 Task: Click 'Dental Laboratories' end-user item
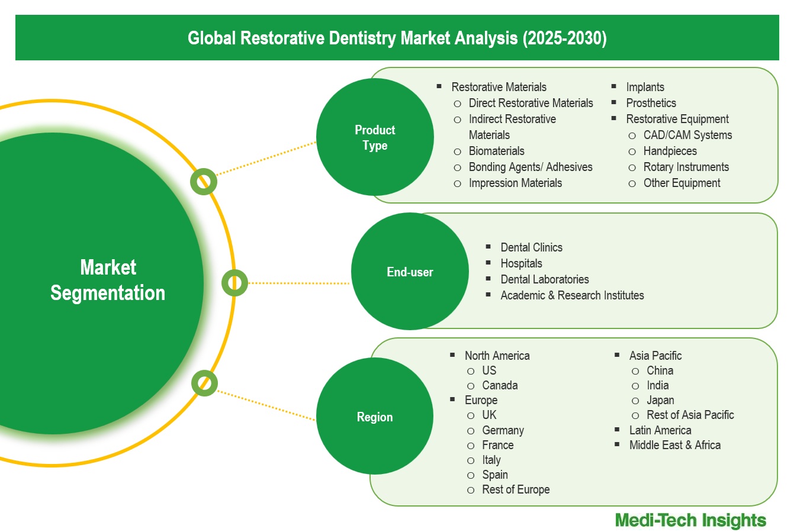tap(545, 279)
